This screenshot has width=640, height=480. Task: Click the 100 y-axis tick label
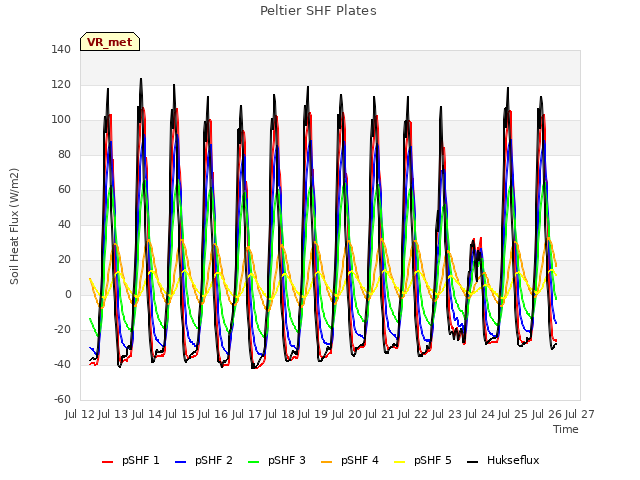point(61,120)
